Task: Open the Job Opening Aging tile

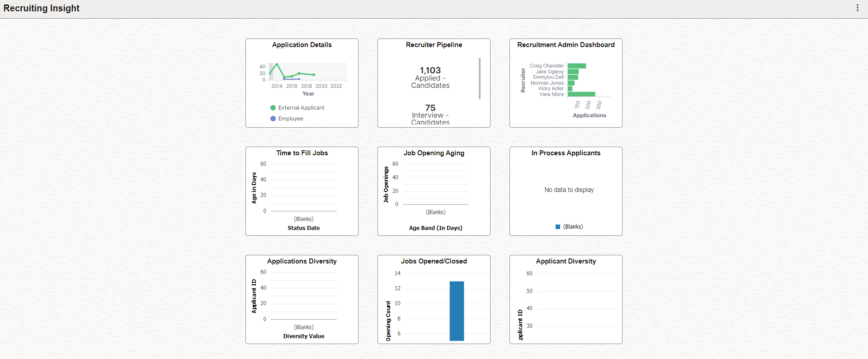Action: pos(434,191)
